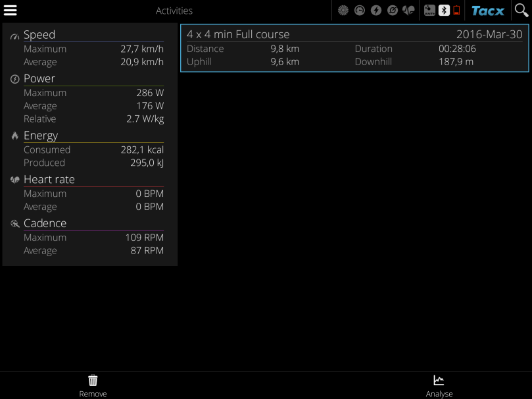Viewport: 532px width, 399px height.
Task: Click the Cadence section icon
Action: tap(14, 224)
